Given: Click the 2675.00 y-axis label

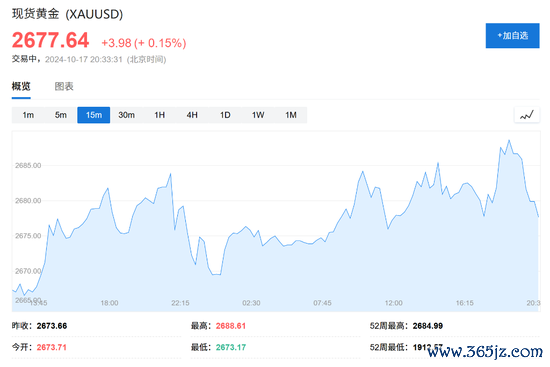Looking at the screenshot, I should 28,236.
